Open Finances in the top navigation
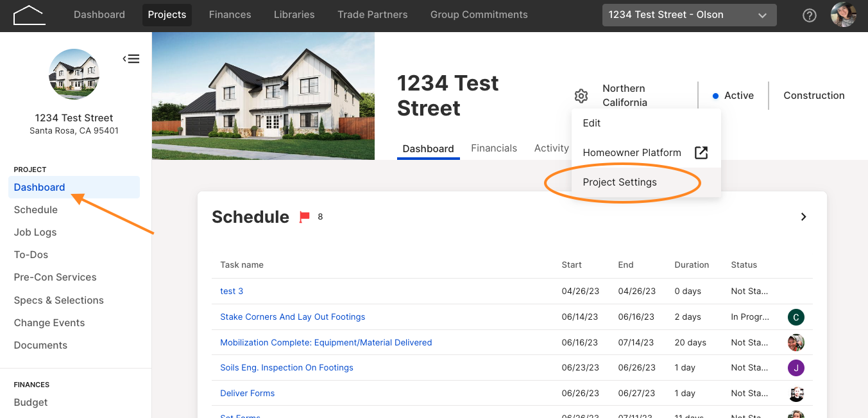This screenshot has width=868, height=418. tap(230, 14)
